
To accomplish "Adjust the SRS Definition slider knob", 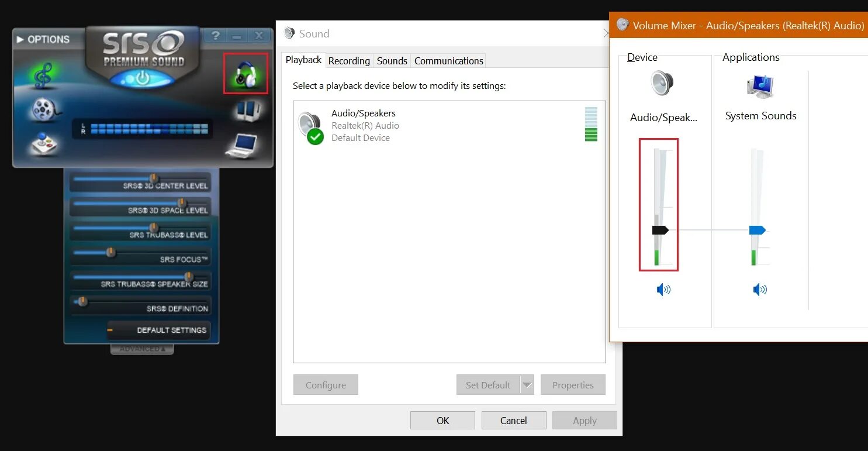I will tap(82, 301).
